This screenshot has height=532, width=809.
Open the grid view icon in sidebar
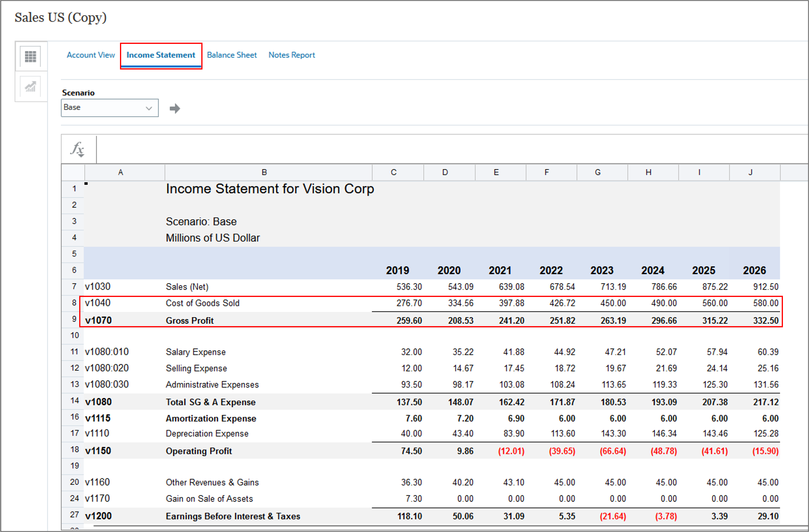[31, 56]
